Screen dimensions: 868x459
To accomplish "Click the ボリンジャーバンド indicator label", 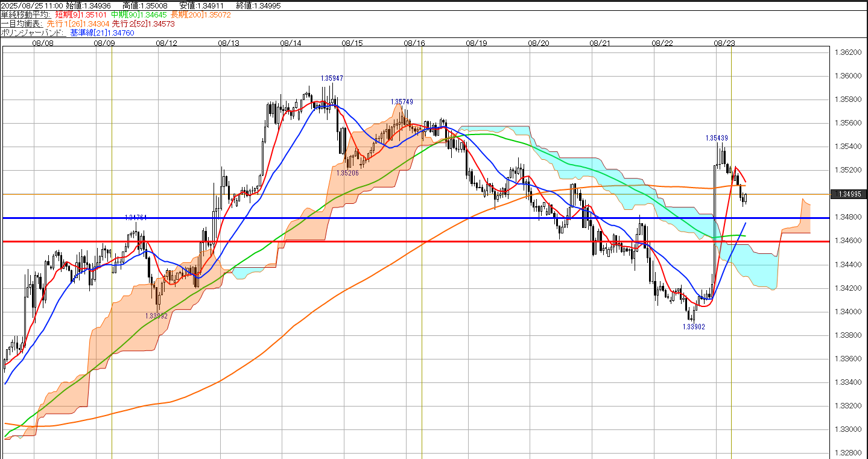I will pyautogui.click(x=32, y=33).
